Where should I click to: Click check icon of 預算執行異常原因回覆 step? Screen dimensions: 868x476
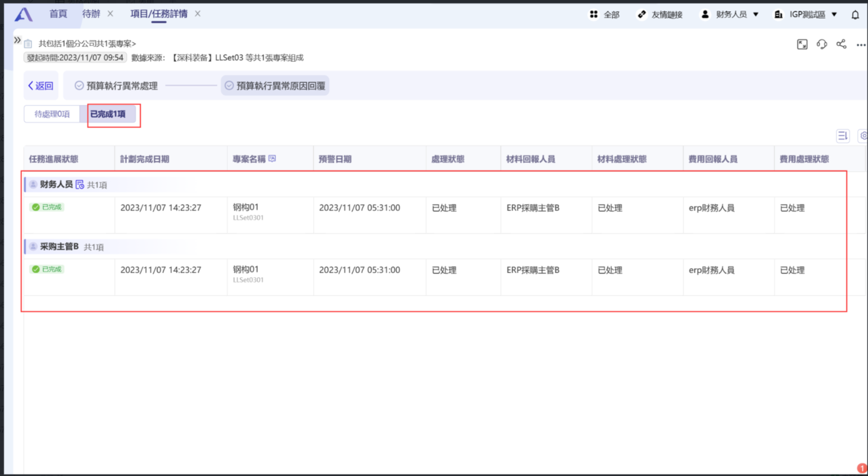pos(229,86)
